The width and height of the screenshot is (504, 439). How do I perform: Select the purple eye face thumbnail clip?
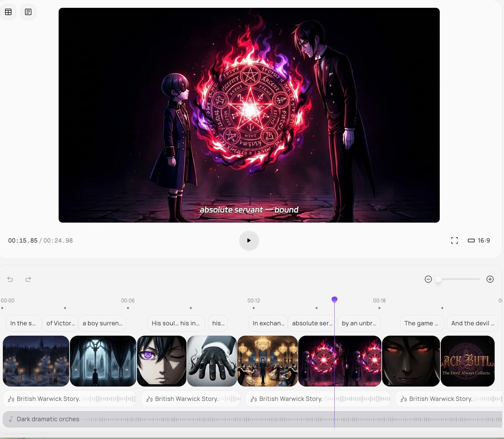coord(162,361)
